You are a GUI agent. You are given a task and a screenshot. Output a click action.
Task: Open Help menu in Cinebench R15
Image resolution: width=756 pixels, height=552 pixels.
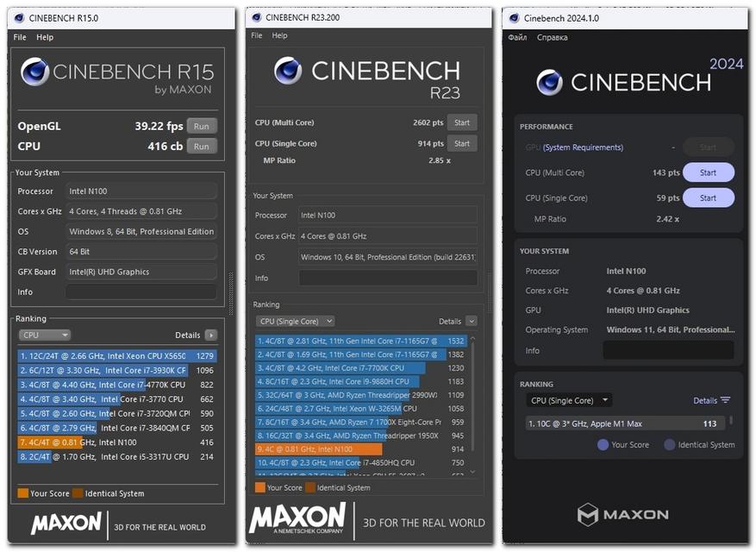pyautogui.click(x=45, y=37)
